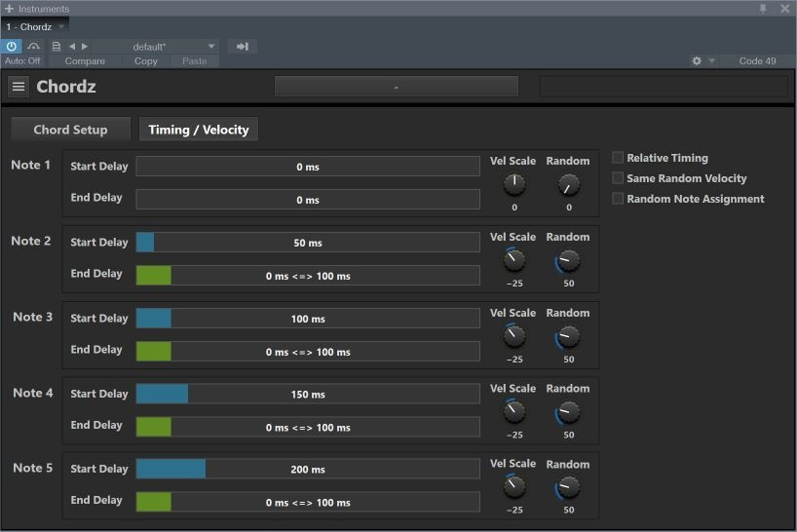Click Note 4 Random knob
Viewport: 797px width, 532px height.
click(568, 412)
